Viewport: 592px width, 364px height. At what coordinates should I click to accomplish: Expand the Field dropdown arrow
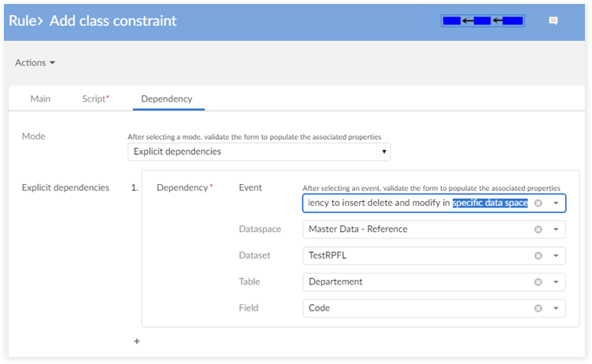[556, 308]
